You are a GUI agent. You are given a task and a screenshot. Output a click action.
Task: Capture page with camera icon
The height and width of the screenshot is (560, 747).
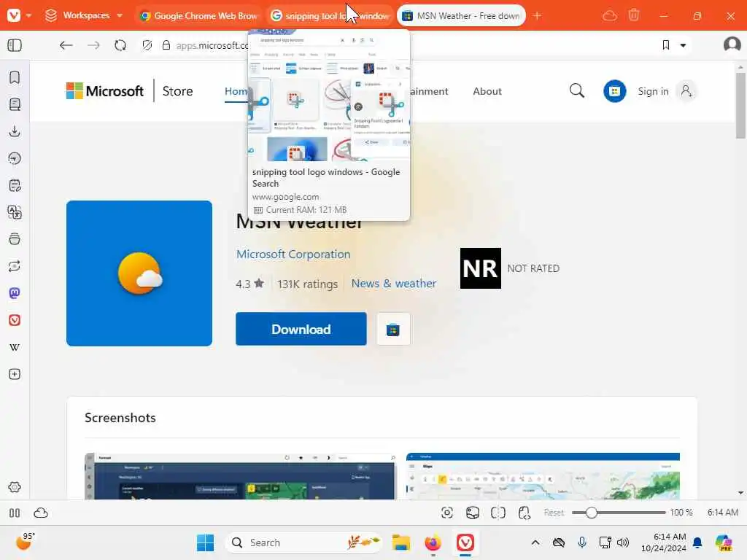(x=447, y=513)
